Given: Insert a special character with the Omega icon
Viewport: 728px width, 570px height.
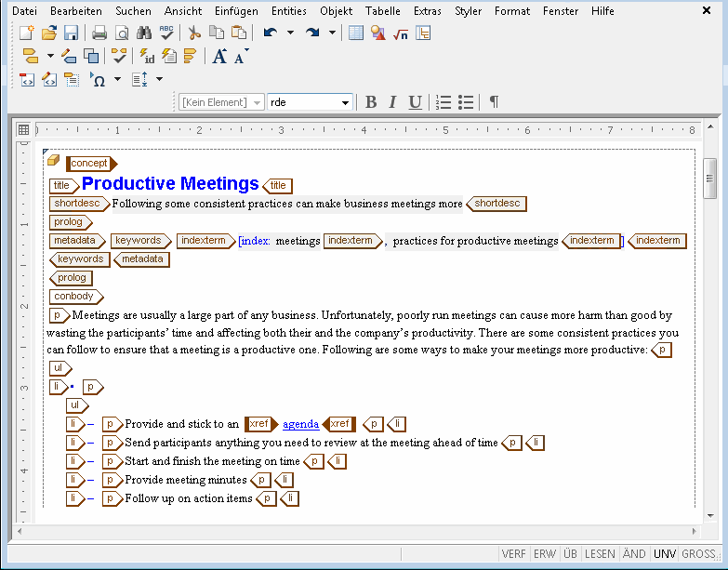Looking at the screenshot, I should pyautogui.click(x=98, y=79).
